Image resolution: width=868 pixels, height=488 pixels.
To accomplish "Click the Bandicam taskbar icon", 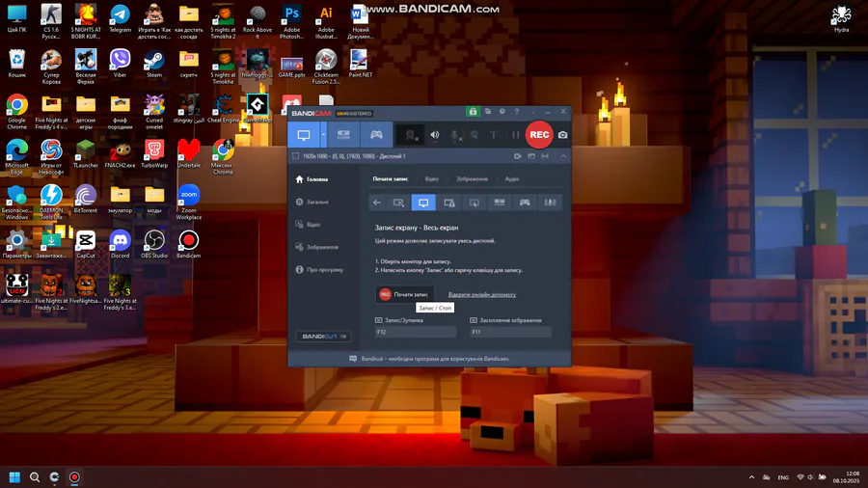I will (x=74, y=477).
